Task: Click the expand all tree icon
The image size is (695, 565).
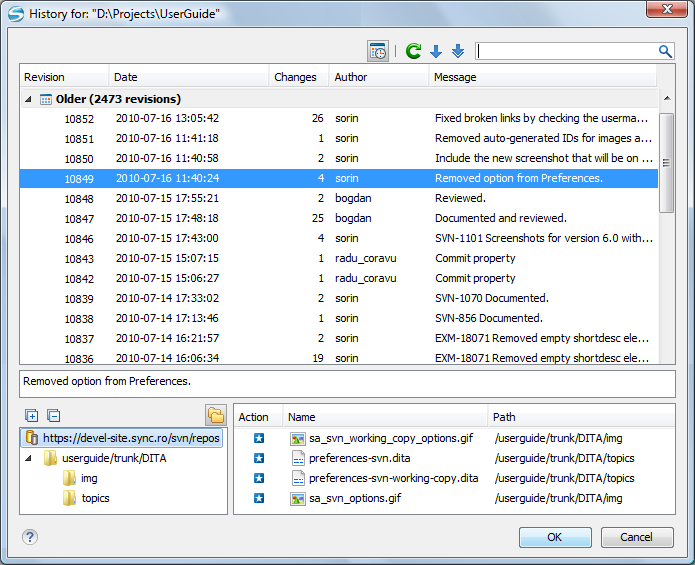Action: [31, 416]
